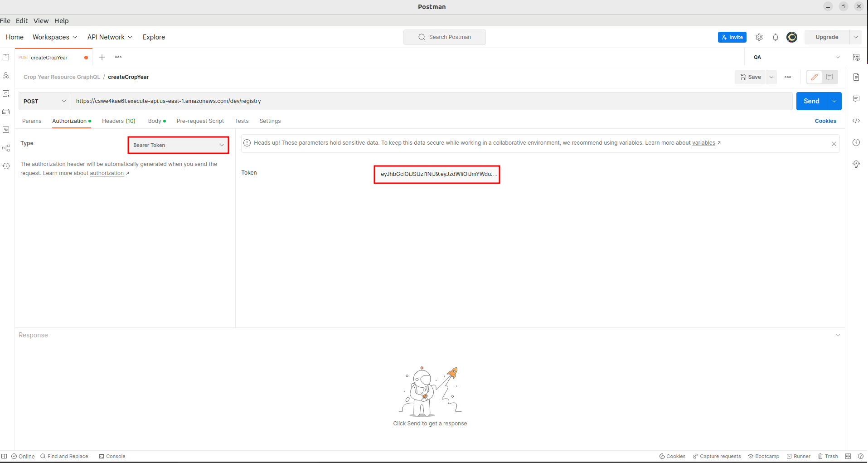Click into the request URL field

431,101
